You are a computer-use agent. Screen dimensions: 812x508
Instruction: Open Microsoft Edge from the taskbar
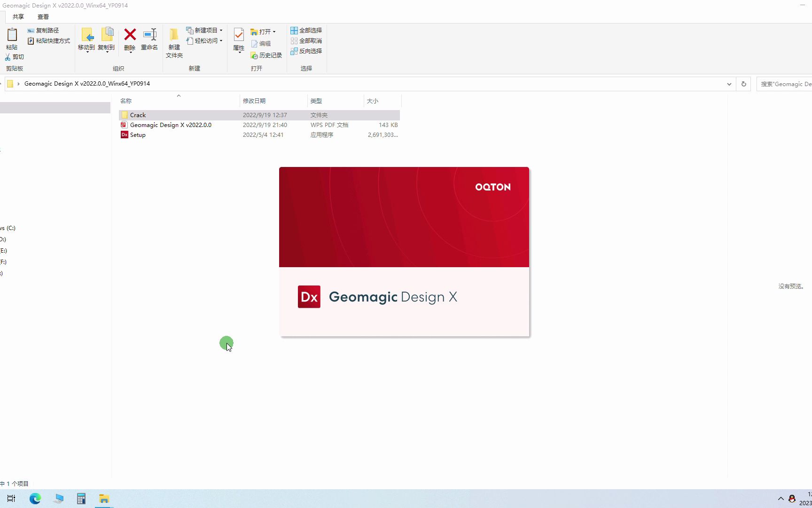coord(35,499)
